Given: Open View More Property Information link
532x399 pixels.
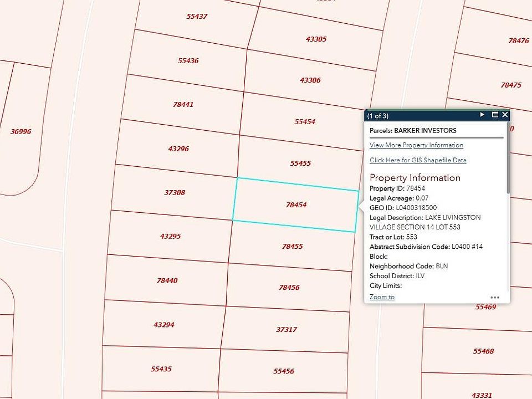Looking at the screenshot, I should pos(416,145).
